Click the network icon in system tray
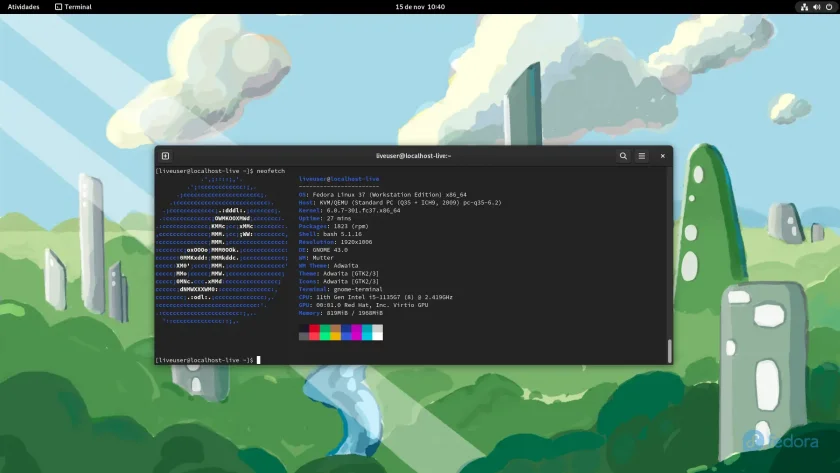The height and width of the screenshot is (473, 840). point(804,7)
